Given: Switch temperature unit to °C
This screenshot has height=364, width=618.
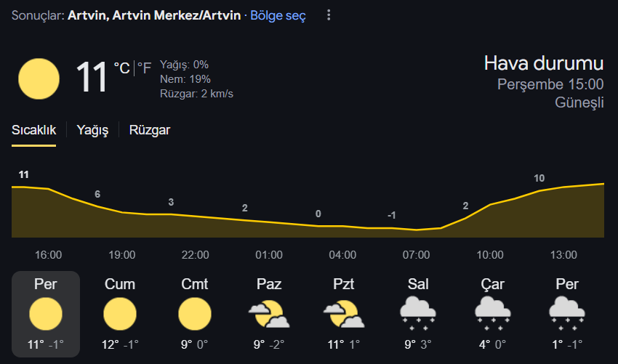Looking at the screenshot, I should pyautogui.click(x=122, y=68).
